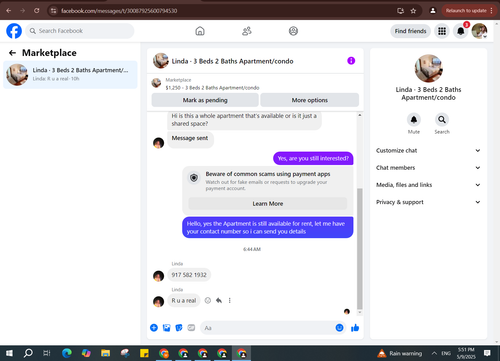This screenshot has height=361, width=500.
Task: Go back using the Marketplace back arrow
Action: pos(12,53)
